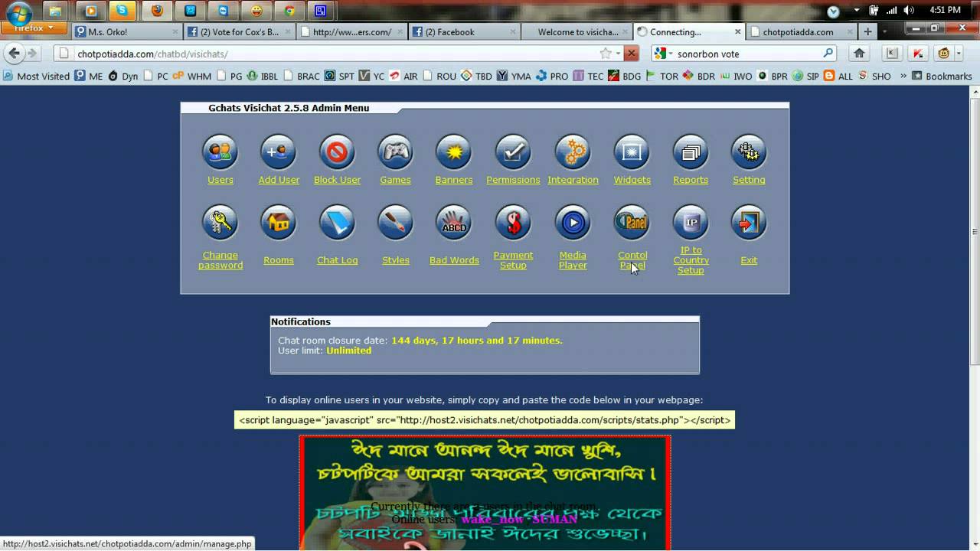Follow the Bad Words link
This screenshot has width=980, height=551.
pos(454,260)
